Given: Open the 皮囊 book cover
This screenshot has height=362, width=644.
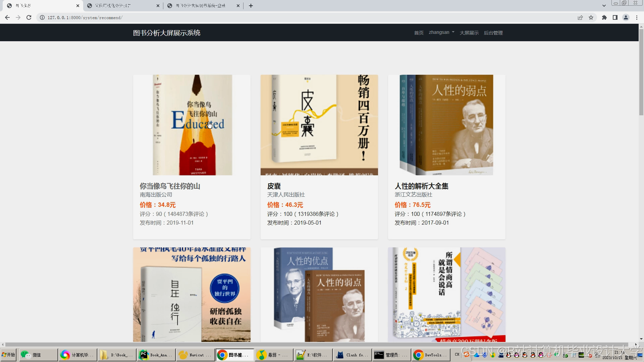Looking at the screenshot, I should 319,125.
